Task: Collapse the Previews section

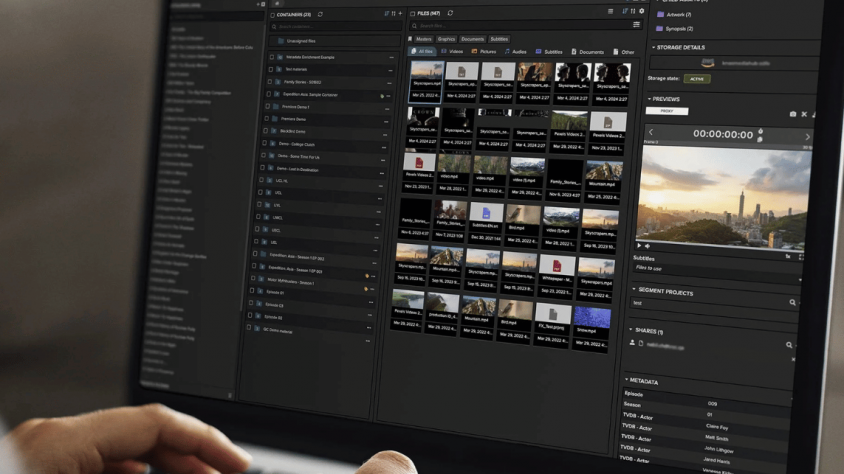Action: 650,99
